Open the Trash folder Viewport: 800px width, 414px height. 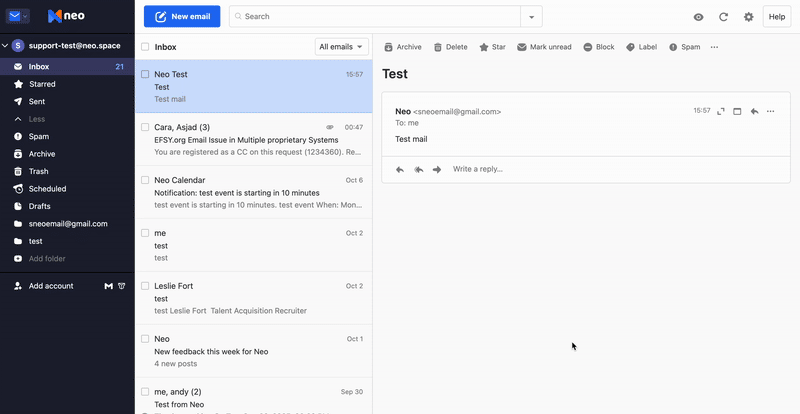67,171
